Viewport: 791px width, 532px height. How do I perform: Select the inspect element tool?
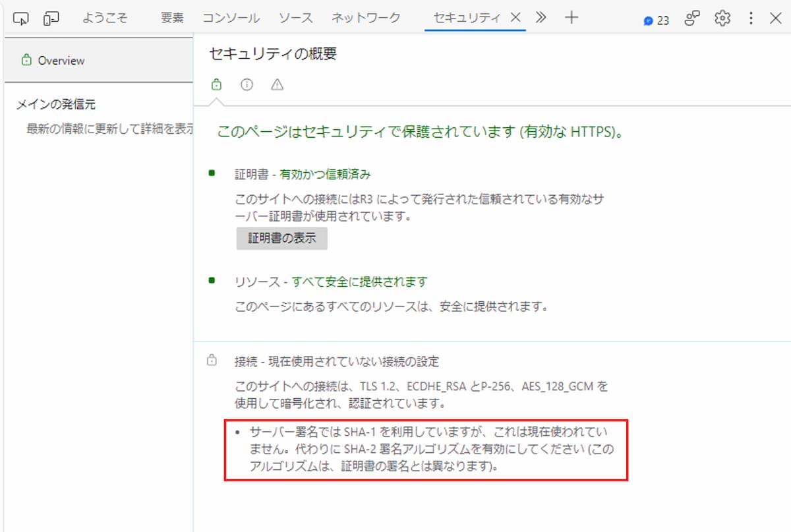pos(20,18)
